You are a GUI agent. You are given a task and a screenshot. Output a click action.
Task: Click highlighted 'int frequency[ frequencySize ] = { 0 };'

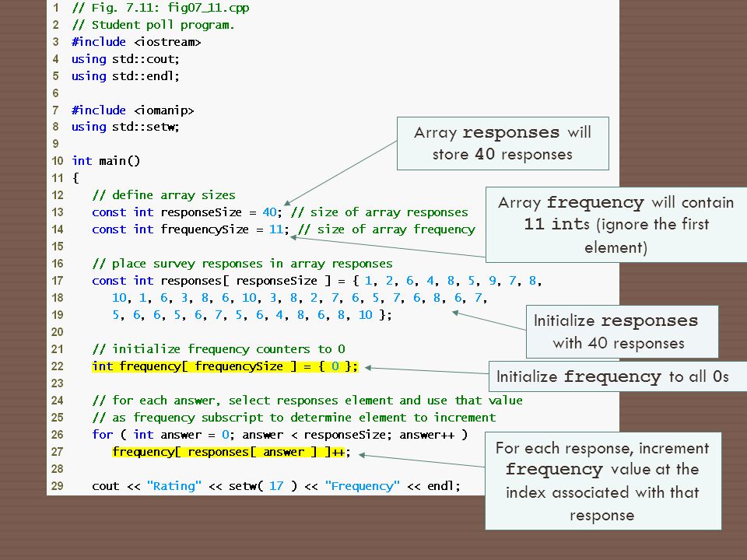tap(225, 366)
